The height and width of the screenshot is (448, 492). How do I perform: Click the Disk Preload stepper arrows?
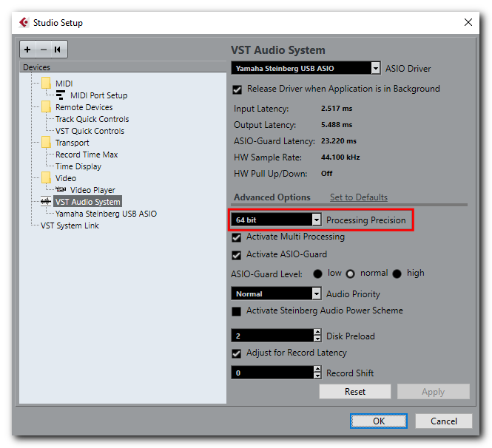pyautogui.click(x=318, y=336)
